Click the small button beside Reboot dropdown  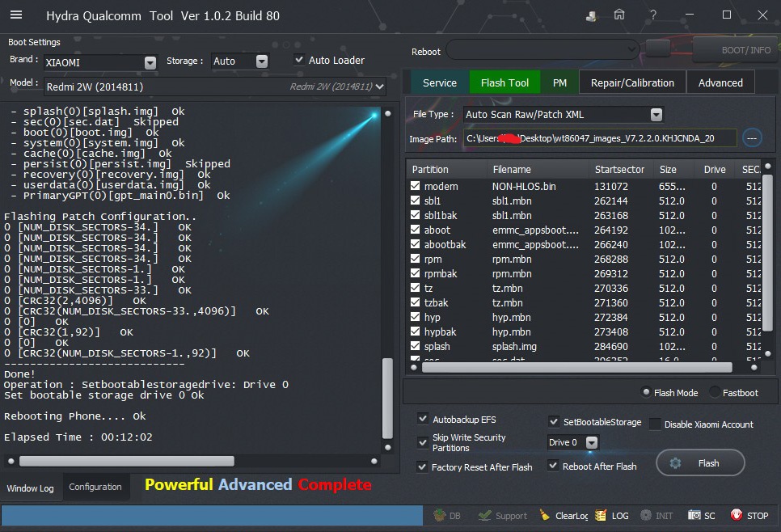pyautogui.click(x=657, y=49)
